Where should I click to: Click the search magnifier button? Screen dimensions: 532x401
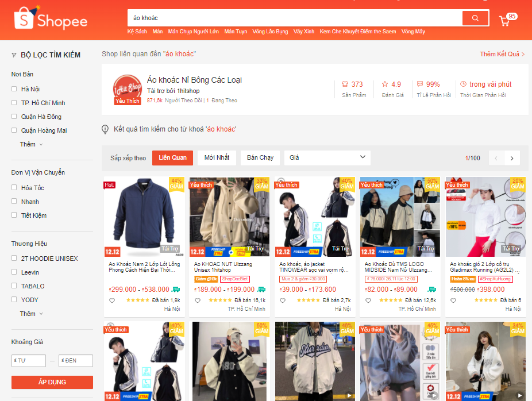coord(475,18)
